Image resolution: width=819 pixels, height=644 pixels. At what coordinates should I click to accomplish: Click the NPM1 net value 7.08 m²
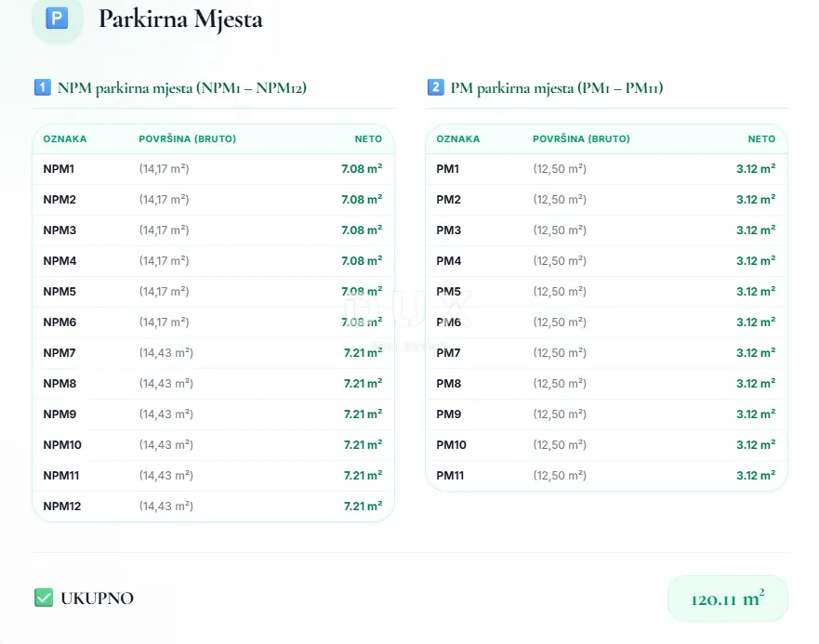click(362, 169)
